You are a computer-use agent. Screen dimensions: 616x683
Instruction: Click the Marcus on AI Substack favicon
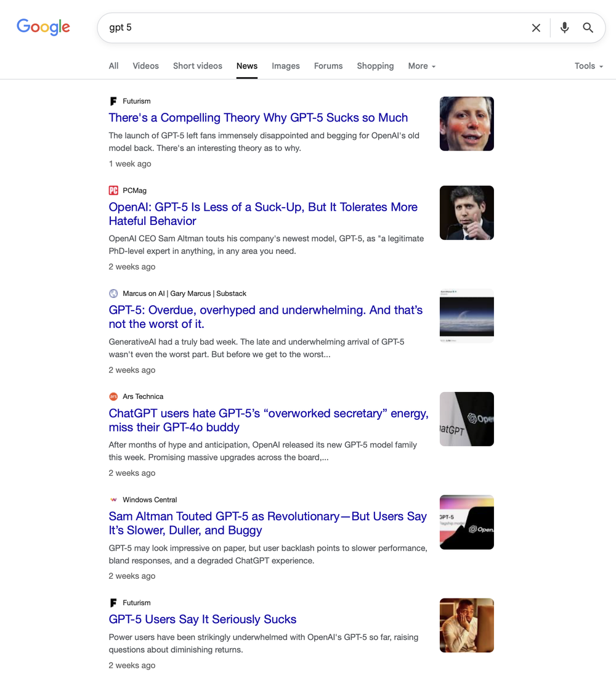pos(113,293)
